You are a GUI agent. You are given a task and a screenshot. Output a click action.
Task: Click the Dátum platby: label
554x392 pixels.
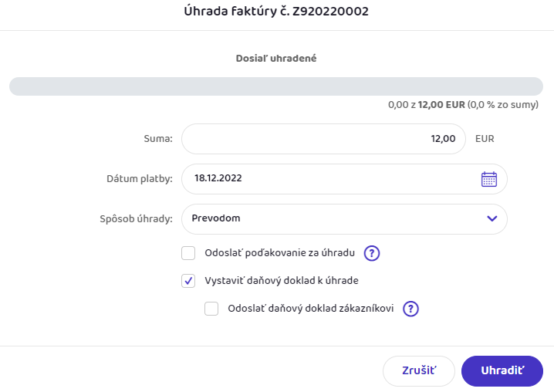click(x=139, y=179)
